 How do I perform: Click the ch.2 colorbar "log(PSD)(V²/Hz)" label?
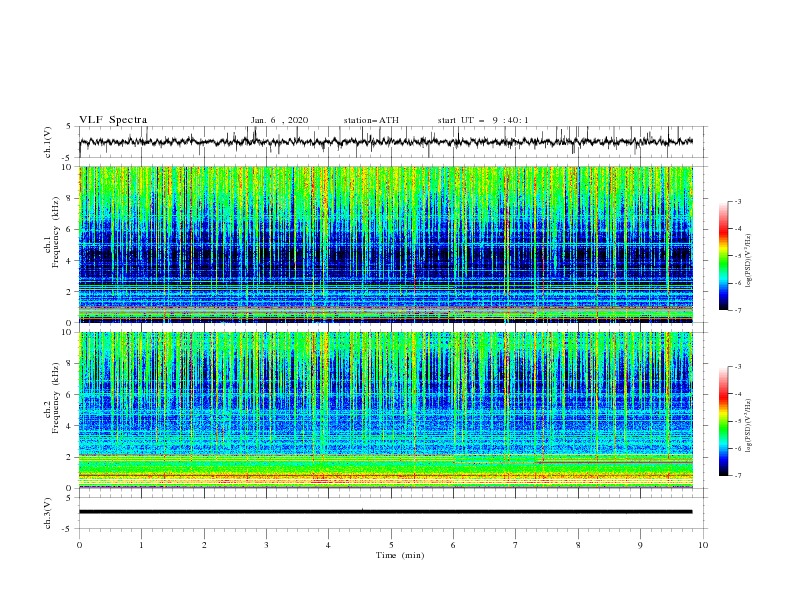(749, 426)
